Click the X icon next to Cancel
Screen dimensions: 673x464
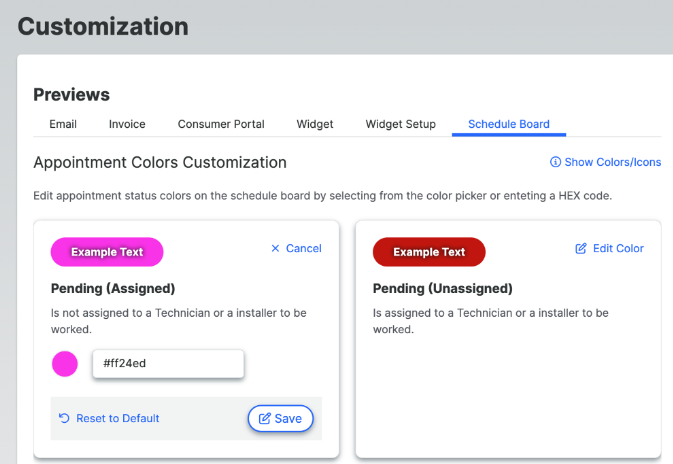[275, 248]
